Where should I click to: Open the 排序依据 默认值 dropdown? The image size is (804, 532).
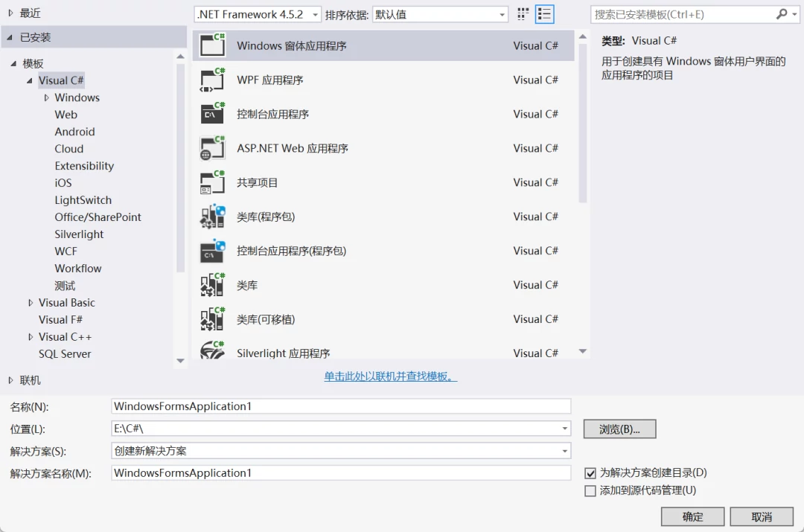440,14
